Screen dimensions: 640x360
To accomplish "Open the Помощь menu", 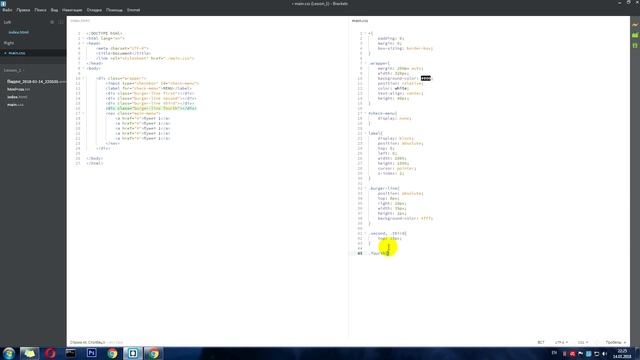I will point(114,10).
